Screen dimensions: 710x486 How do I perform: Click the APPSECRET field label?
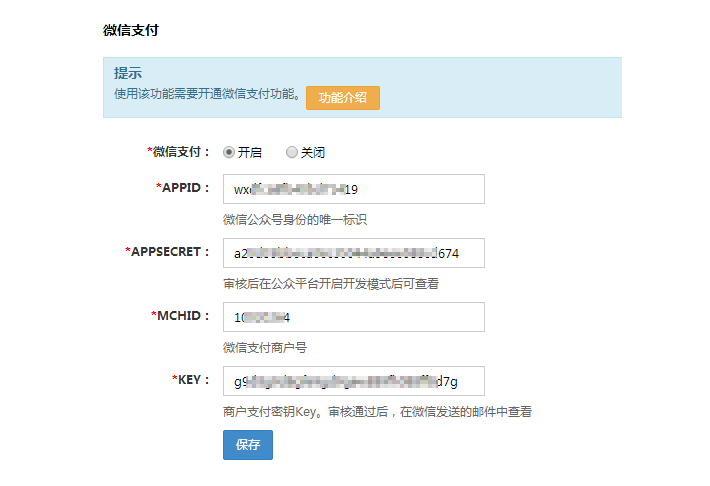(168, 252)
